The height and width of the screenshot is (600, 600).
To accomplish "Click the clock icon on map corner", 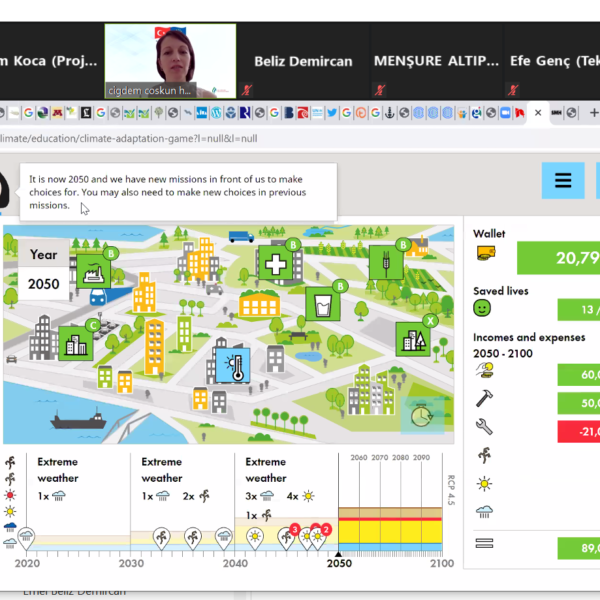I will (421, 415).
